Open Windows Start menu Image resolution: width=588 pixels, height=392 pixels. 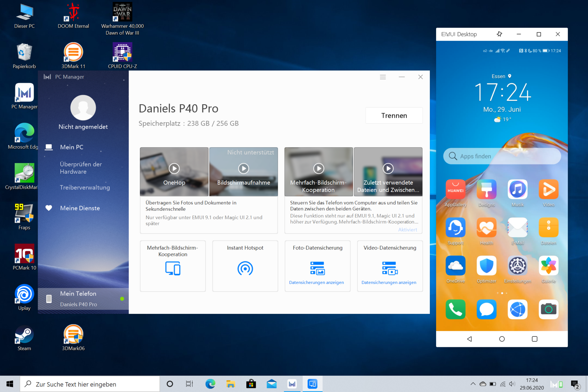pyautogui.click(x=10, y=384)
